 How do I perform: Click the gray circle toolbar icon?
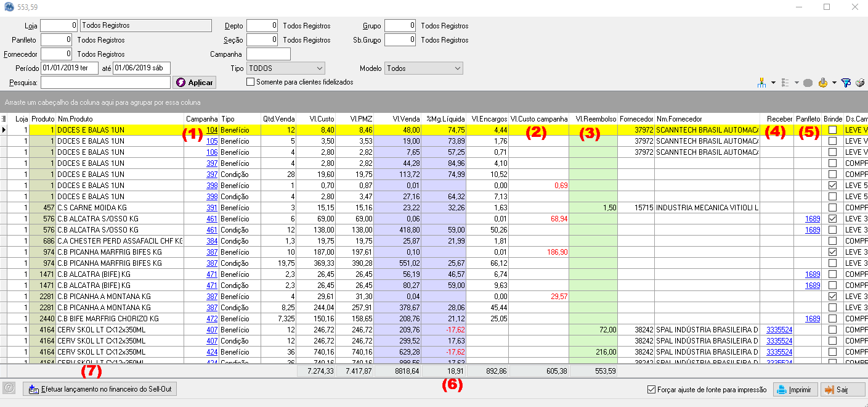coord(808,83)
